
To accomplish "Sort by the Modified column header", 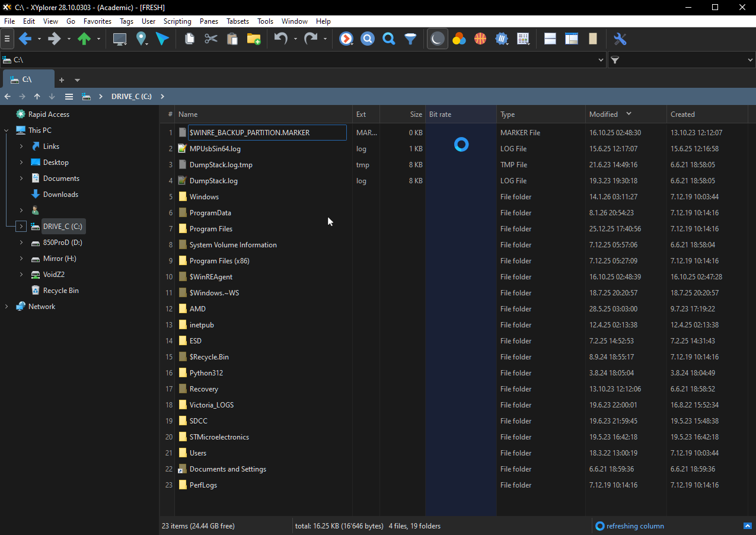I will [x=604, y=114].
